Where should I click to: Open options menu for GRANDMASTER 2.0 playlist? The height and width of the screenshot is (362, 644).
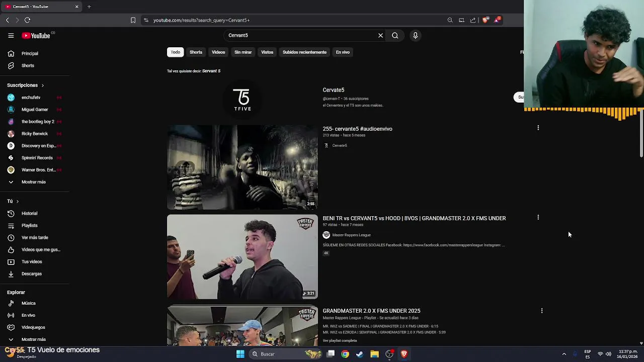pos(541,311)
